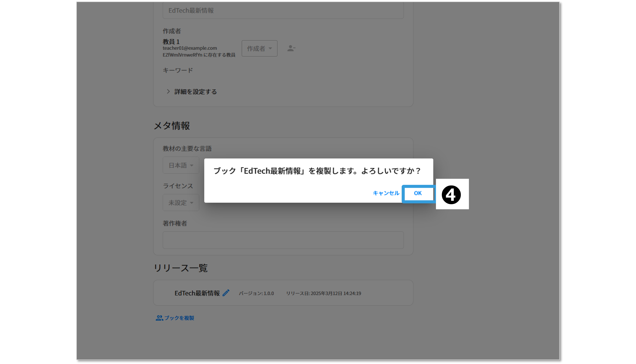Viewport: 636px width, 364px height.
Task: Open the 作成者 role dropdown
Action: [x=259, y=49]
